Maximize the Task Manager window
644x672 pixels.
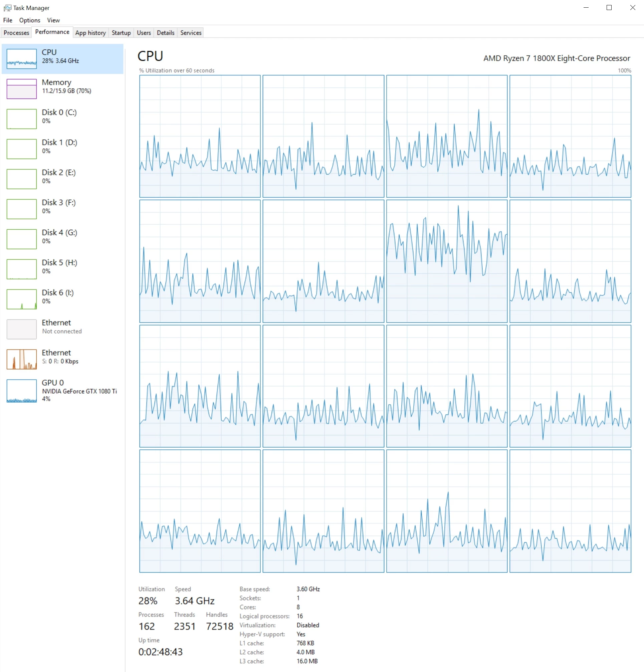[x=609, y=8]
